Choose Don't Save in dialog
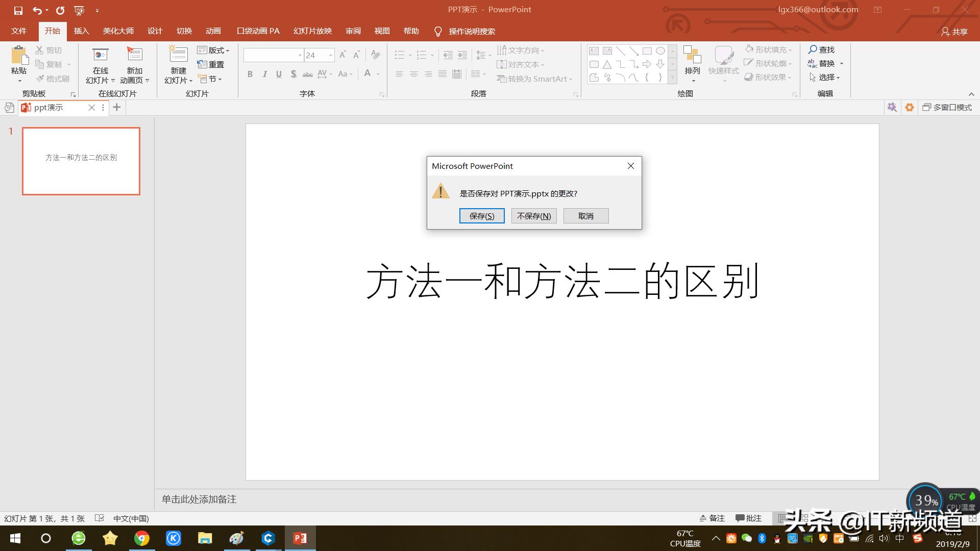 click(534, 216)
